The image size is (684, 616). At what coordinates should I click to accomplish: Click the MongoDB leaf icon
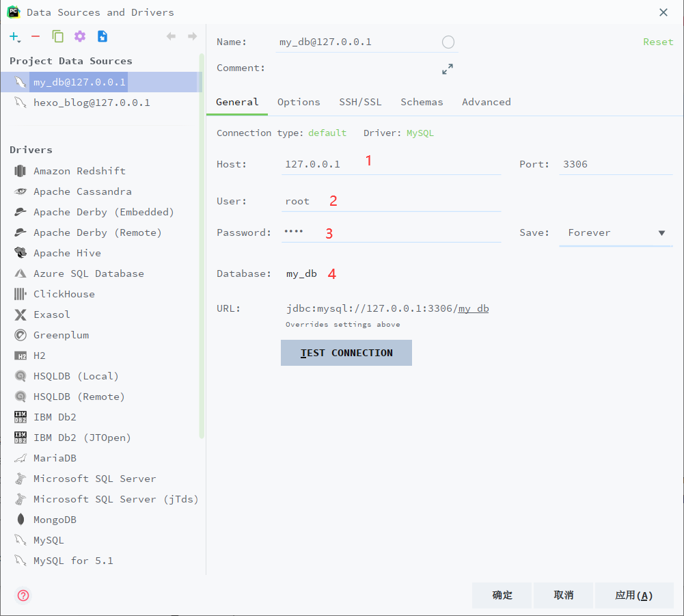(x=20, y=520)
